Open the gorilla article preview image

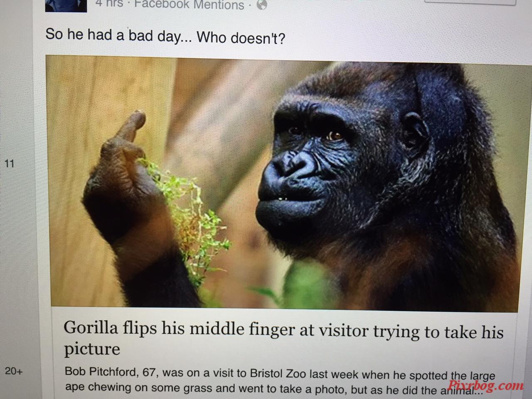(x=282, y=183)
